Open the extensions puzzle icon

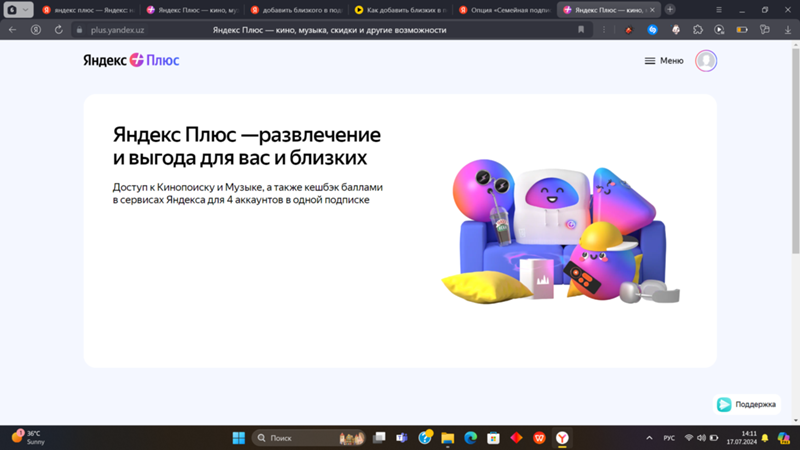click(698, 30)
